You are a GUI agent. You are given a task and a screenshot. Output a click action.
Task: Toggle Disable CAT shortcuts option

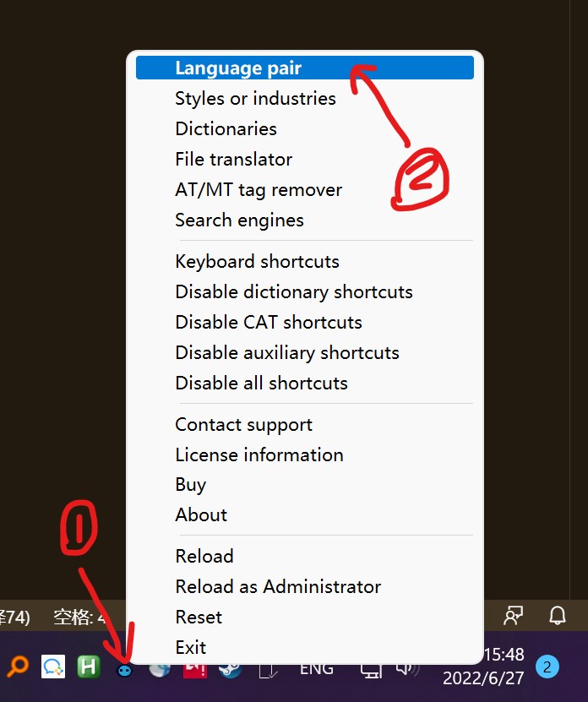(x=269, y=323)
